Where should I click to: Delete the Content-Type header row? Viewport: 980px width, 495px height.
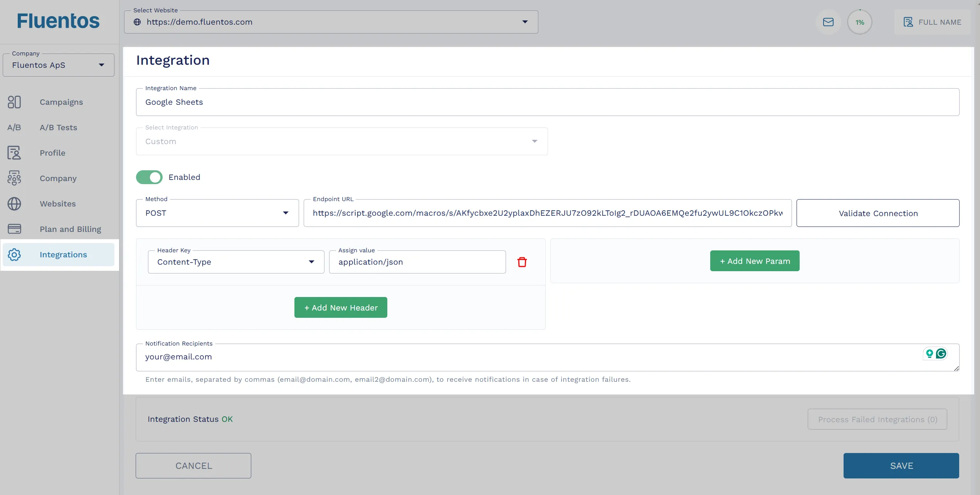pyautogui.click(x=521, y=262)
